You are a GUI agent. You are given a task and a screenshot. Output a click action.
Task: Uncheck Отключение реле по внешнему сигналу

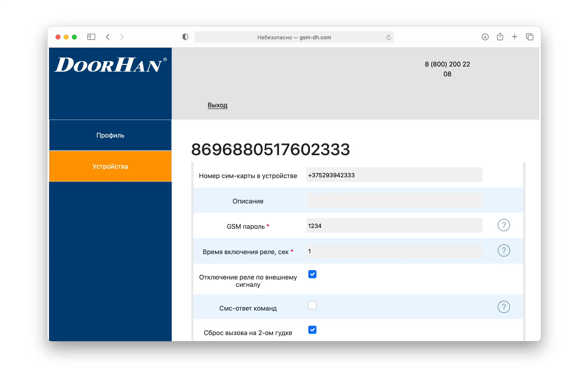click(312, 274)
